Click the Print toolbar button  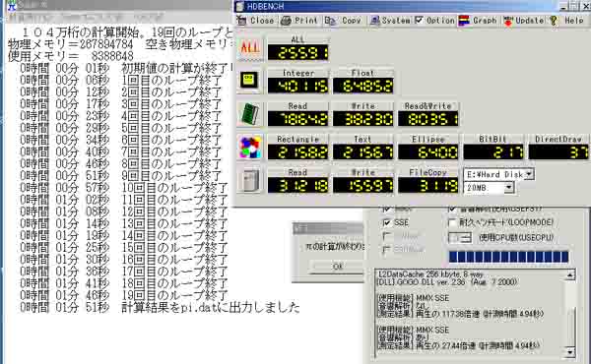click(x=299, y=21)
